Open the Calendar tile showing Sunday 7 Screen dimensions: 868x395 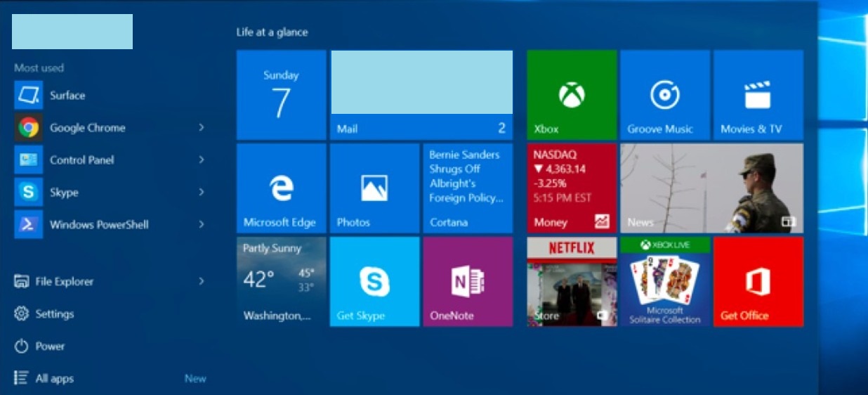pos(281,95)
